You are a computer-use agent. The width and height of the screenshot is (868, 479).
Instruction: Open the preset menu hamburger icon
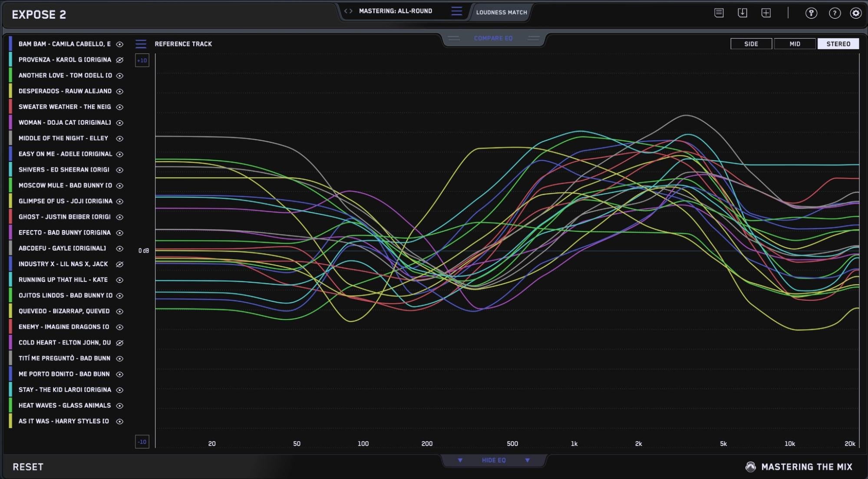tap(456, 11)
